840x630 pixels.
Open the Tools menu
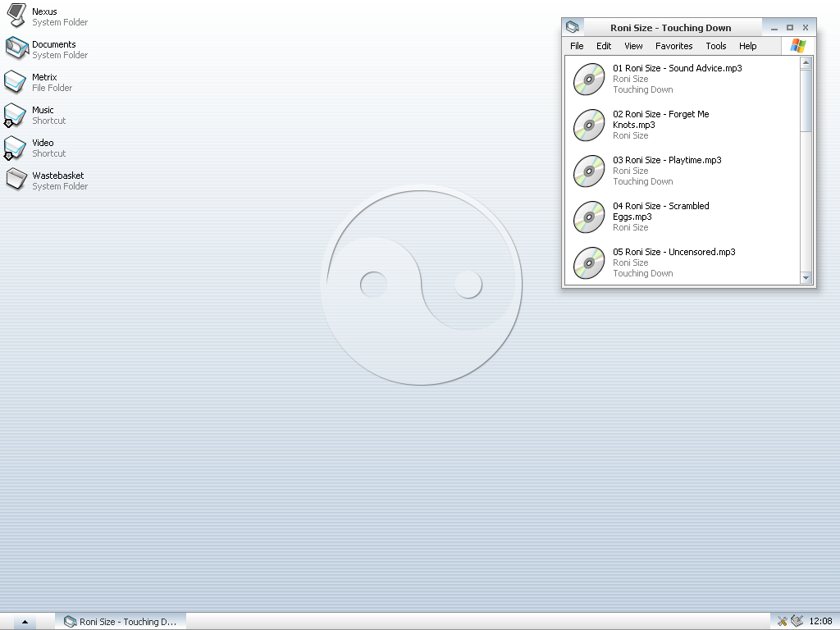coord(715,46)
